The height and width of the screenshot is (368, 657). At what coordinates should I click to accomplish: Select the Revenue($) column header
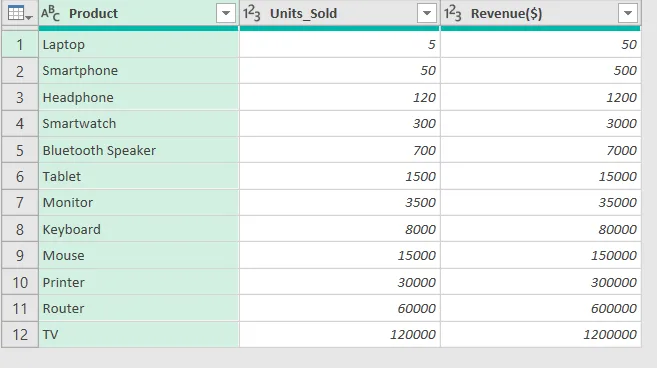(541, 13)
